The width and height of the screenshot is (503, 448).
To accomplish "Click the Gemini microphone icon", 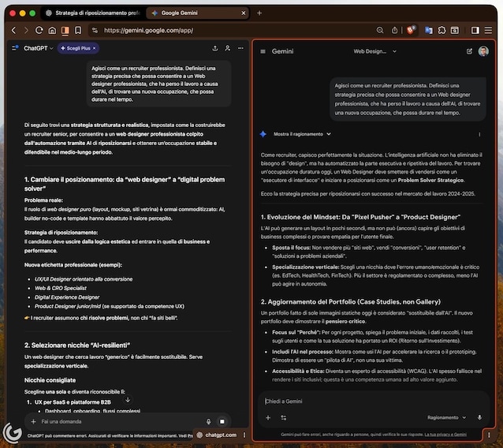I will (479, 417).
